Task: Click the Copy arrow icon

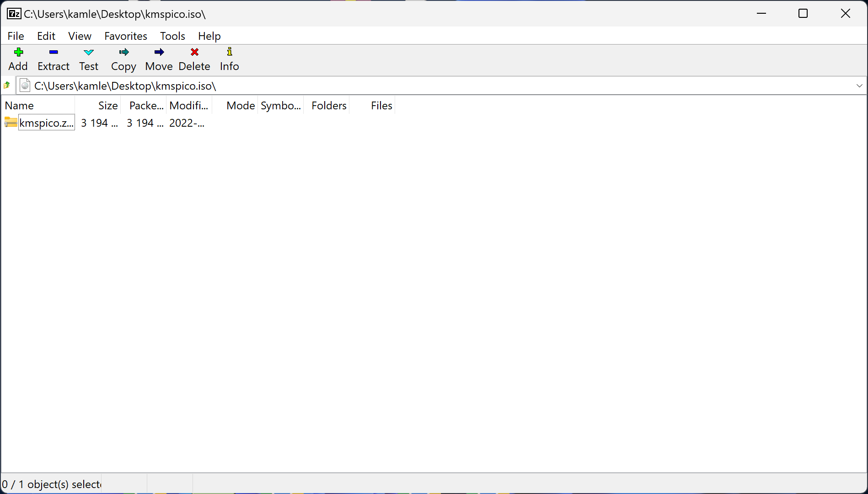Action: tap(123, 52)
